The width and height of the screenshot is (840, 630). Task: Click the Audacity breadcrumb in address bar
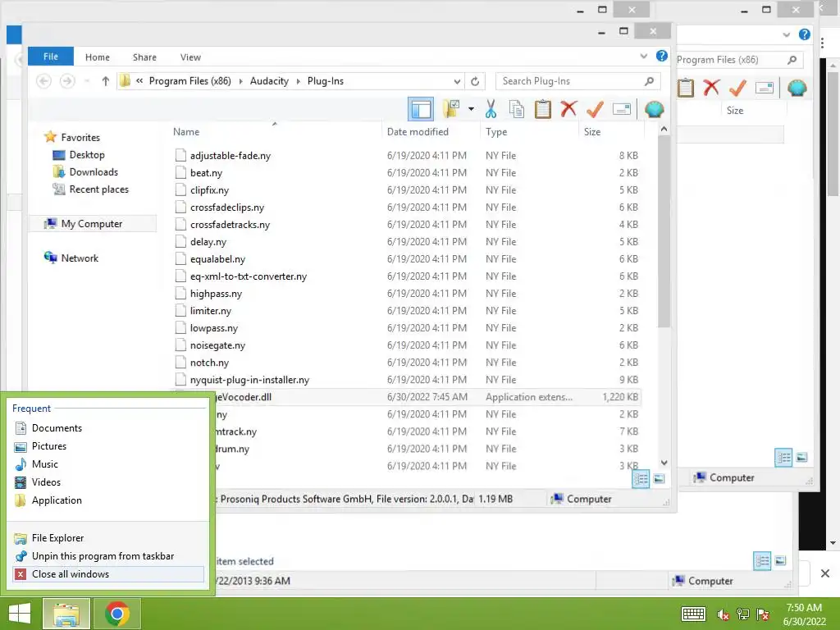[269, 81]
